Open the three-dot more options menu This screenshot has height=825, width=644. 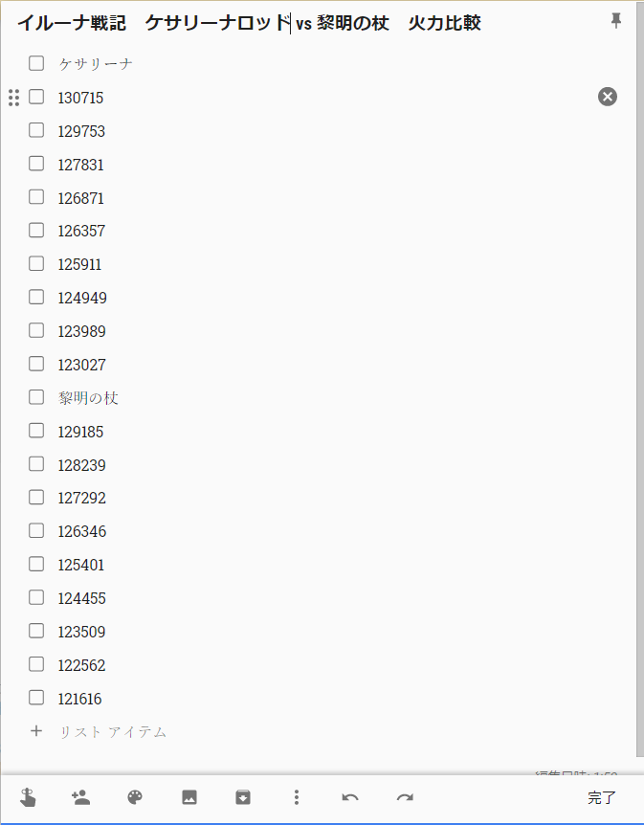(297, 797)
